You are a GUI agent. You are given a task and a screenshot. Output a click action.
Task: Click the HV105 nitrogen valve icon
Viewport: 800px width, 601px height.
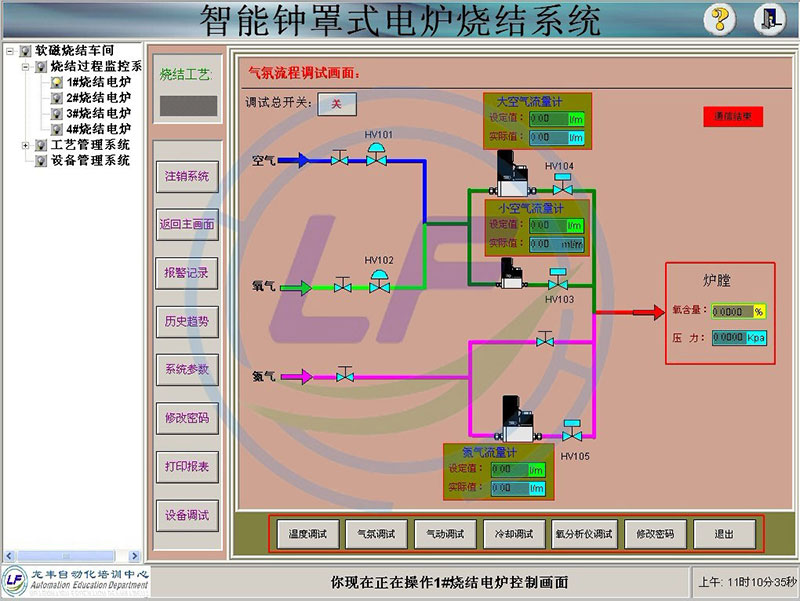coord(573,432)
